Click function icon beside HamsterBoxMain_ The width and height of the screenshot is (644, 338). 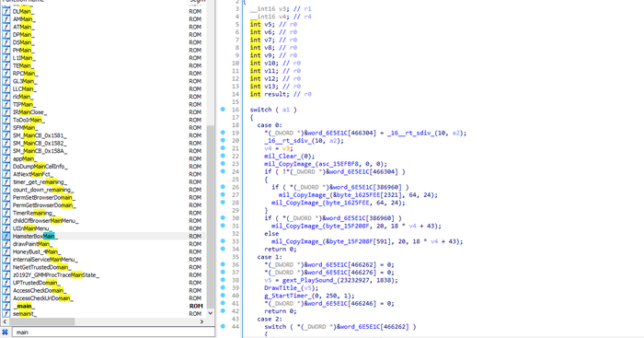6,237
